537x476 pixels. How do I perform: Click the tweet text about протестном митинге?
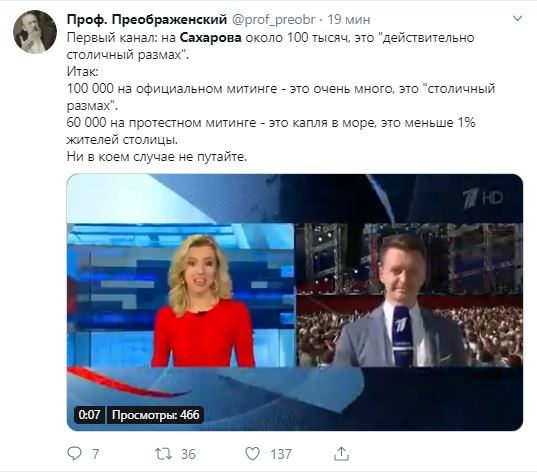pos(271,131)
